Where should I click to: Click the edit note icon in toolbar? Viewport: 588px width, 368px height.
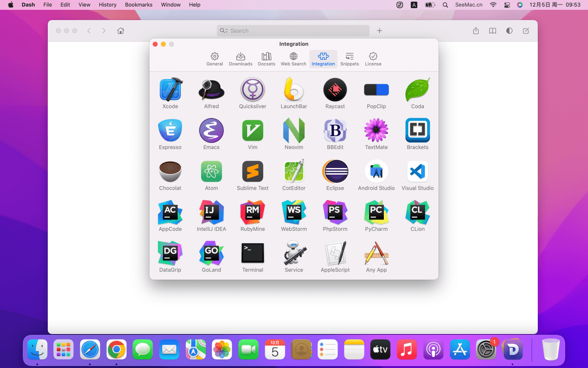526,31
